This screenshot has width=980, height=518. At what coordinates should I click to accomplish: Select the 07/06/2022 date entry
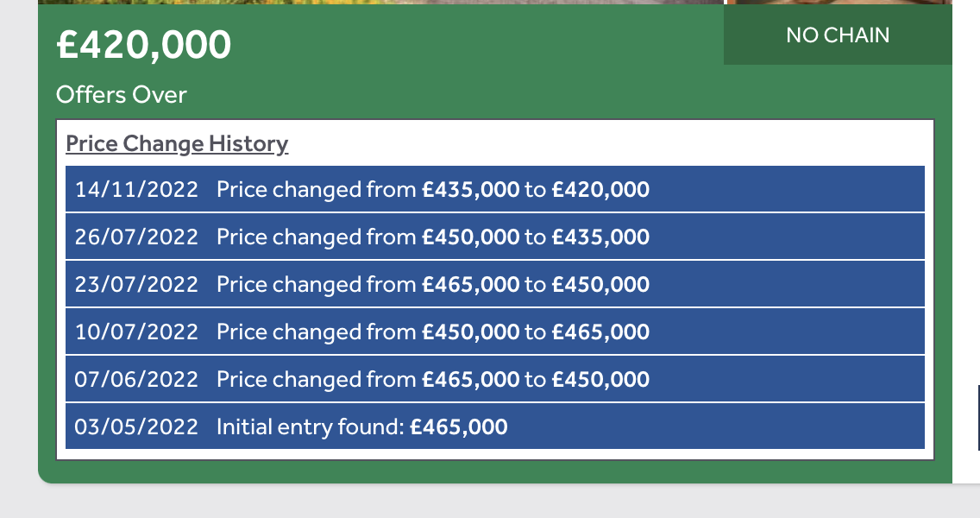point(136,380)
